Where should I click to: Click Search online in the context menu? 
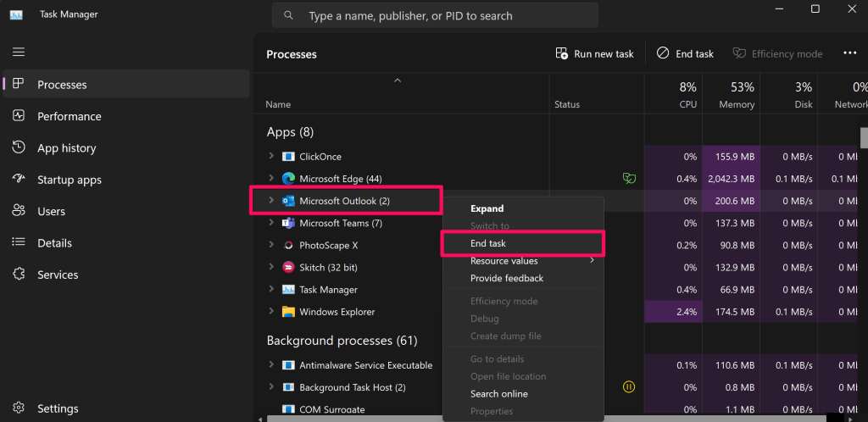click(498, 394)
